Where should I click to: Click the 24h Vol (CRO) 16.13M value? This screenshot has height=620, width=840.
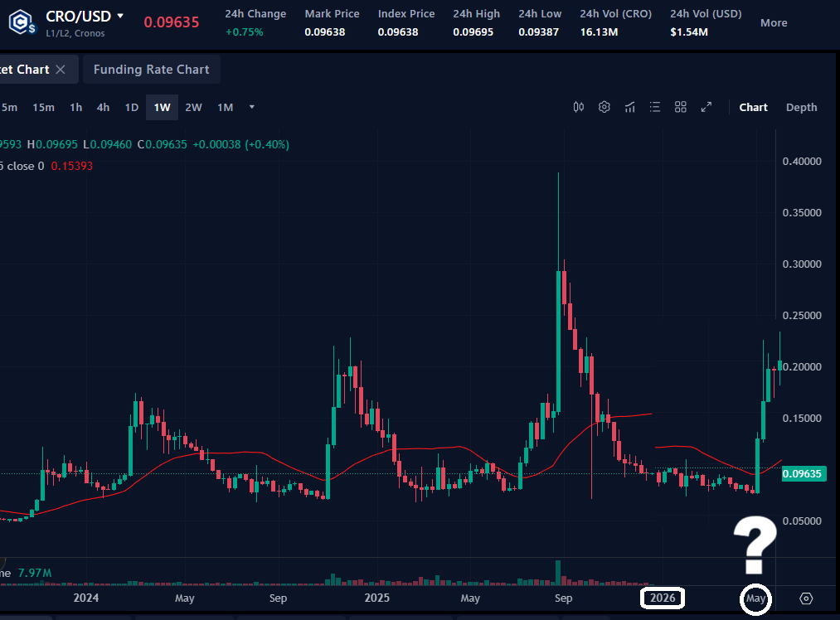599,32
